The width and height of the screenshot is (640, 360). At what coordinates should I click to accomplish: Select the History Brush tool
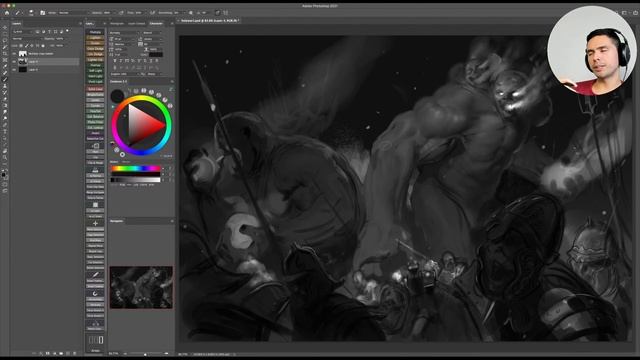click(5, 93)
